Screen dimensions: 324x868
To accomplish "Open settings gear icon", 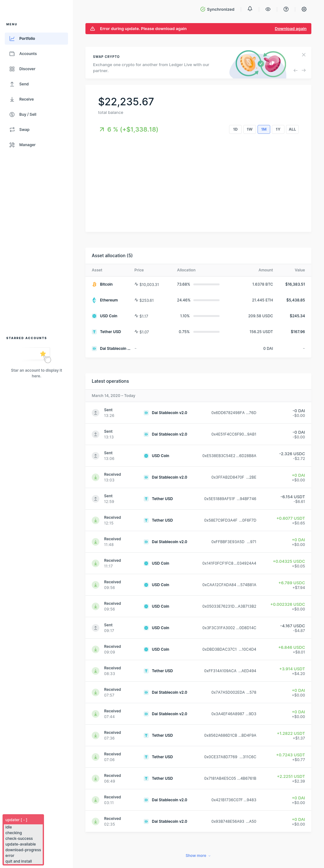I will 304,9.
